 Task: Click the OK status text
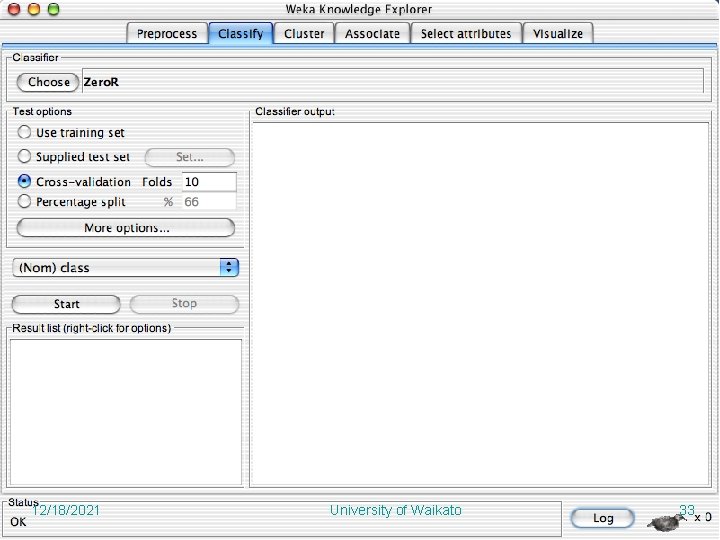18,522
